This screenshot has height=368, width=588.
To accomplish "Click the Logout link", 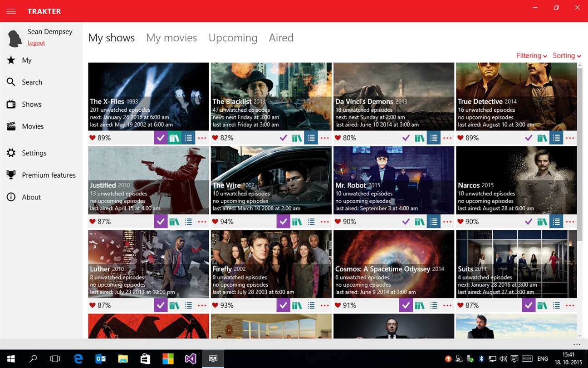I will (36, 43).
